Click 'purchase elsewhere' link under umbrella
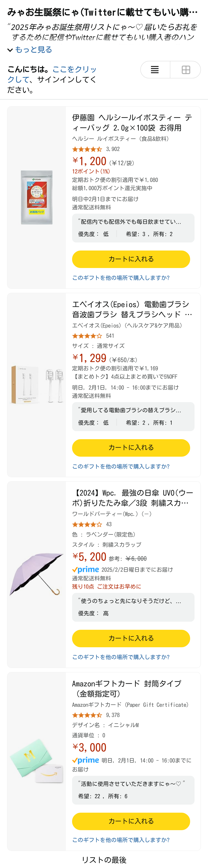208x868 pixels. point(121,657)
